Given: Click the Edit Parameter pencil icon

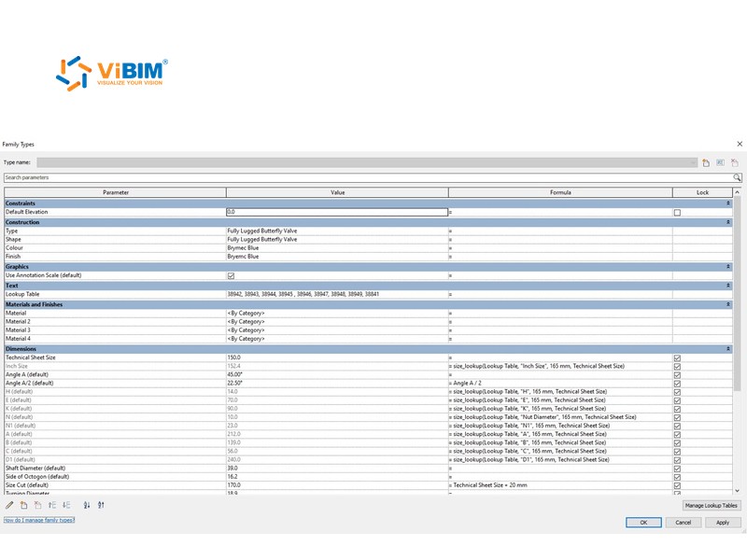Looking at the screenshot, I should tap(9, 505).
